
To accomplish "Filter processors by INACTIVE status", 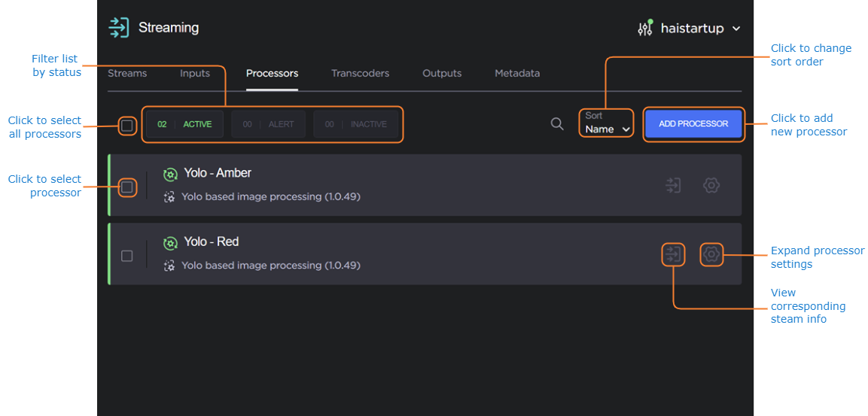I will coord(355,124).
